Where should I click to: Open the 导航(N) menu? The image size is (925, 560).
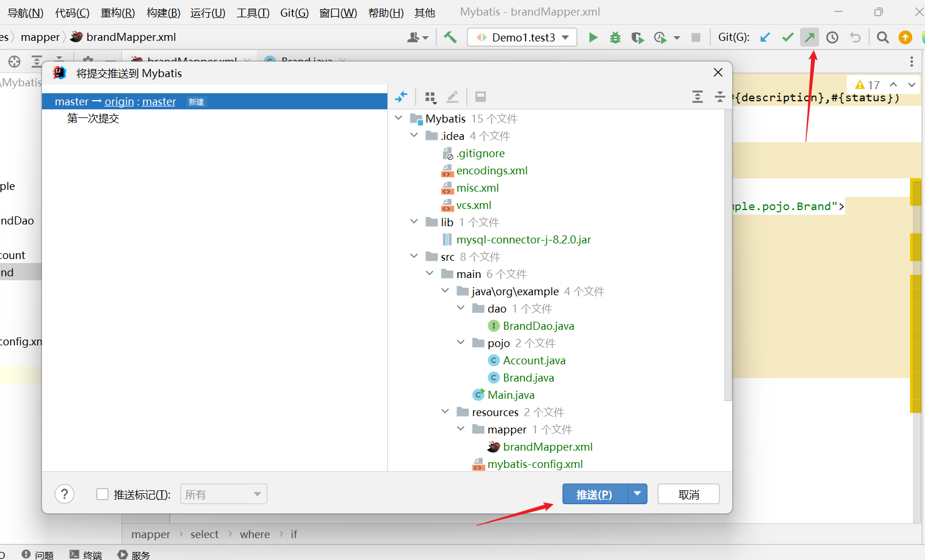coord(25,13)
